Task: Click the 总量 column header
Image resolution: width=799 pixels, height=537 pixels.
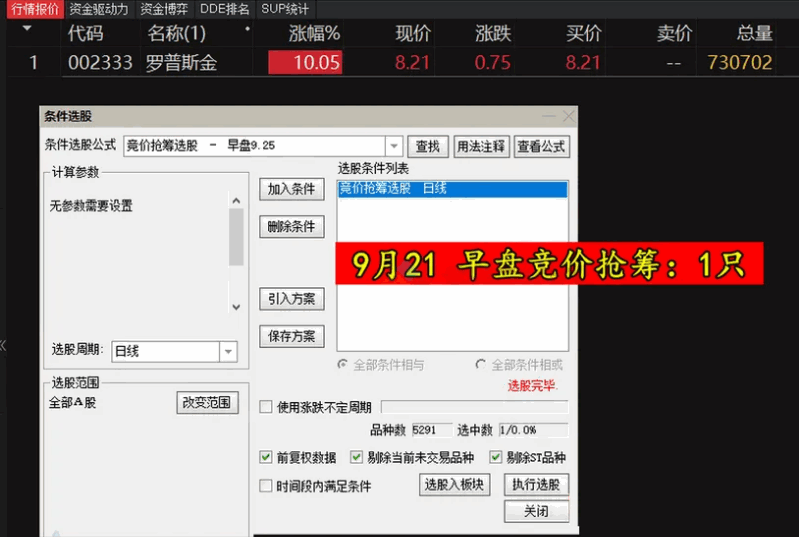Action: [x=754, y=34]
